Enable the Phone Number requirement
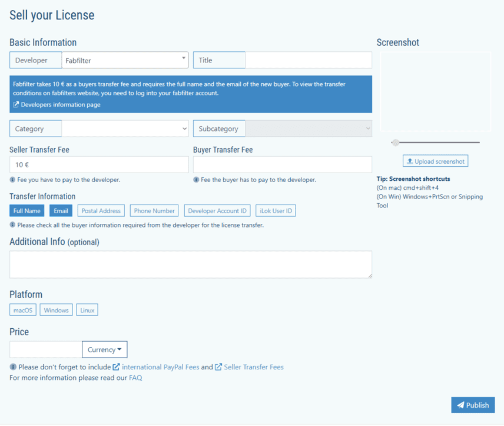 click(x=154, y=211)
